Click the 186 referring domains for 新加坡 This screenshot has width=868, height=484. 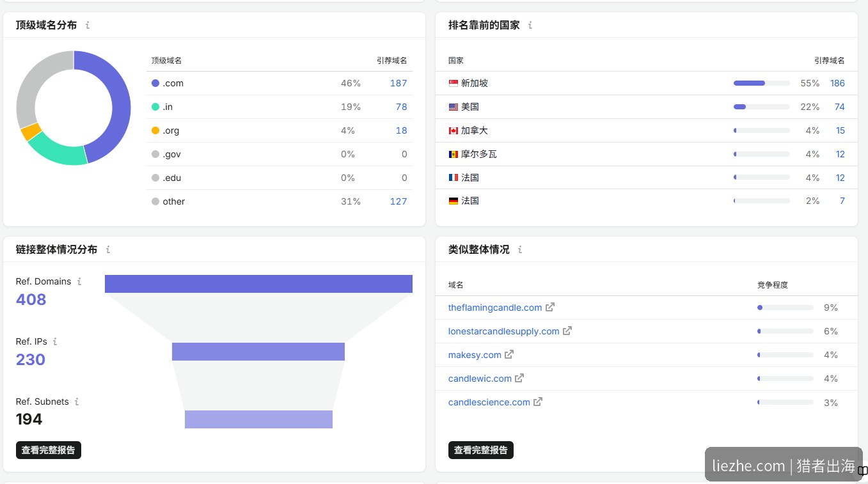(837, 83)
